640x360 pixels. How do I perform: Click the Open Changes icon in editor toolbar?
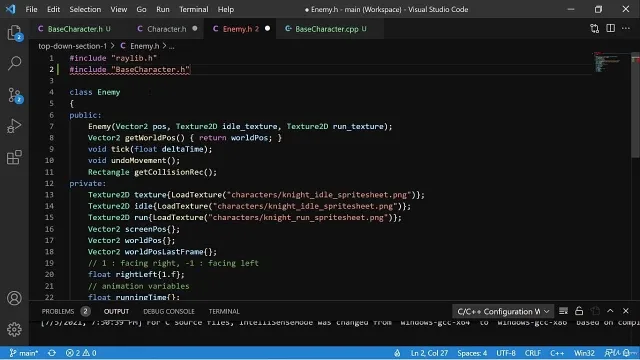tap(595, 29)
